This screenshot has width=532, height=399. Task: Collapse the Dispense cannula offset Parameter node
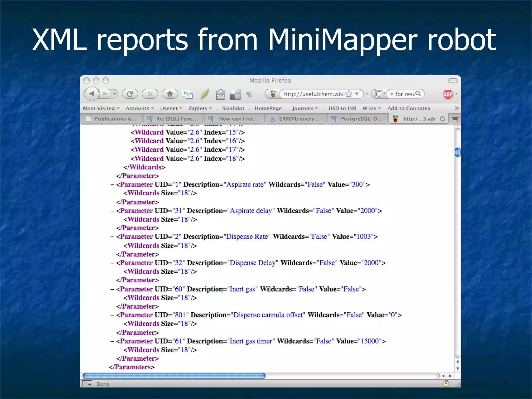pyautogui.click(x=112, y=315)
